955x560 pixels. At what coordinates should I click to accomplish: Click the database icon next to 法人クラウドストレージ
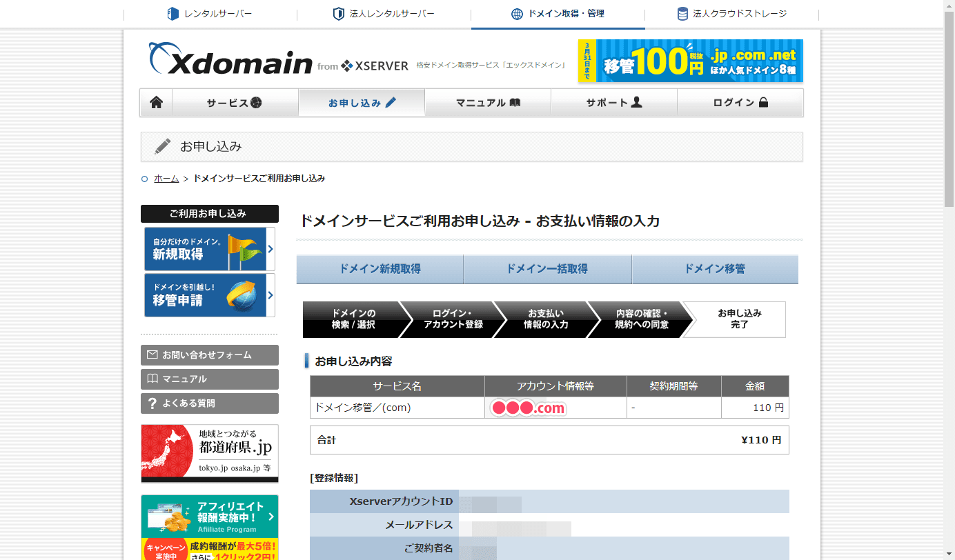[x=682, y=14]
